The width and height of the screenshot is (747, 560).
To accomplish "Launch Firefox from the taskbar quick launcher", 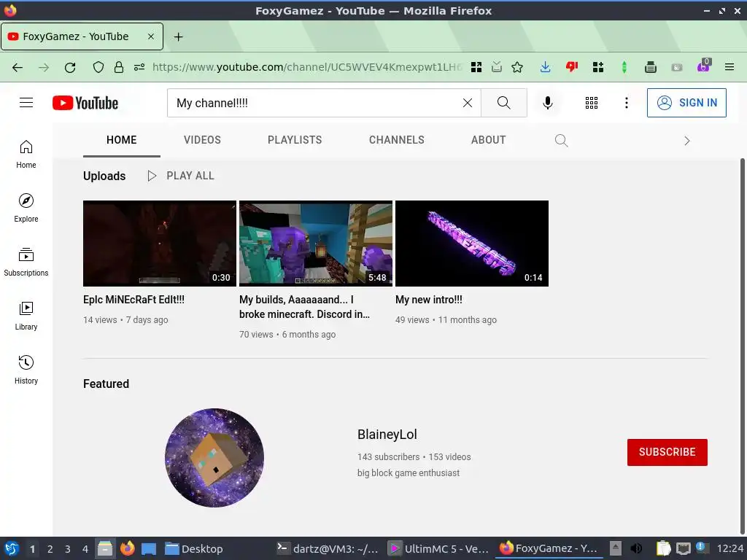I will pyautogui.click(x=127, y=548).
